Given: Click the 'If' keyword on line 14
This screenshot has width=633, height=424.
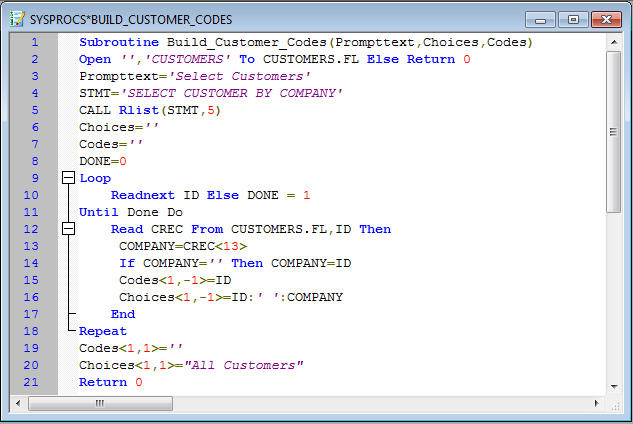Looking at the screenshot, I should click(127, 263).
